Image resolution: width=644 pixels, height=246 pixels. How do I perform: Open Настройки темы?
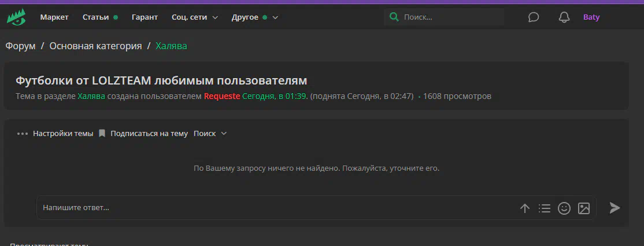(x=63, y=134)
